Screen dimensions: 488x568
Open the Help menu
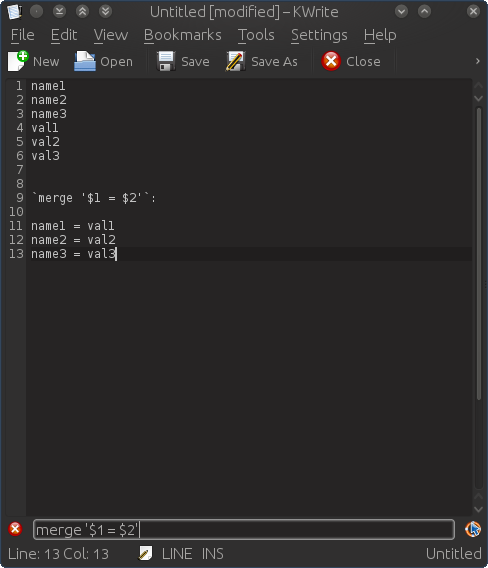tap(380, 35)
